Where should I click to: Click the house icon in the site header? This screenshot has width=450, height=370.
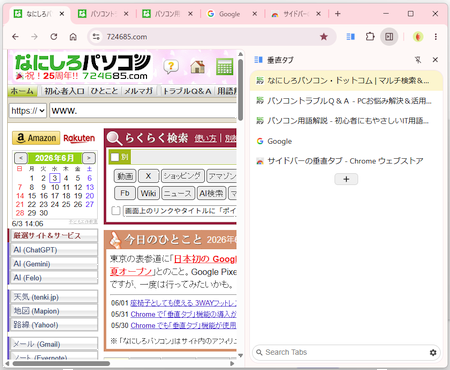point(198,67)
